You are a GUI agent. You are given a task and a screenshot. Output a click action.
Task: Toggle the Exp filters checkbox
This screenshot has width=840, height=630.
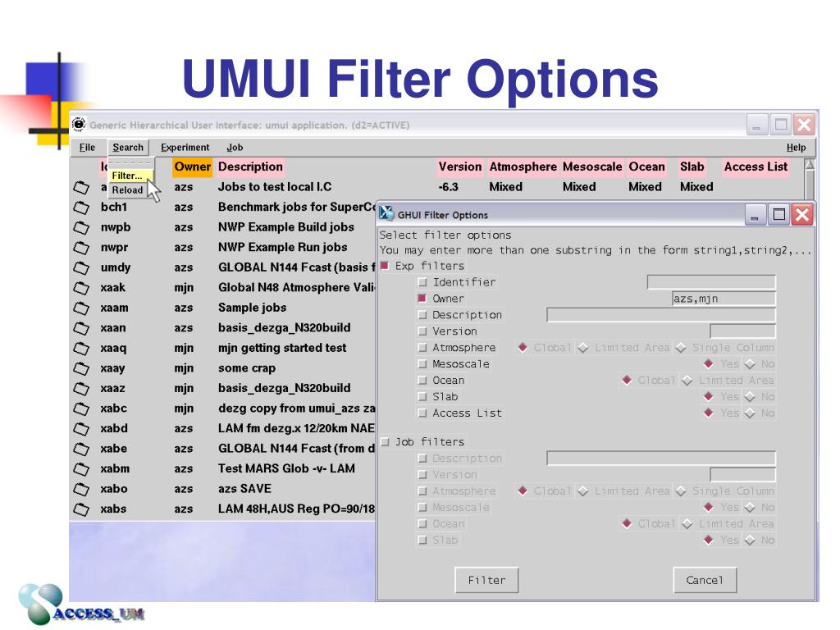coord(384,266)
